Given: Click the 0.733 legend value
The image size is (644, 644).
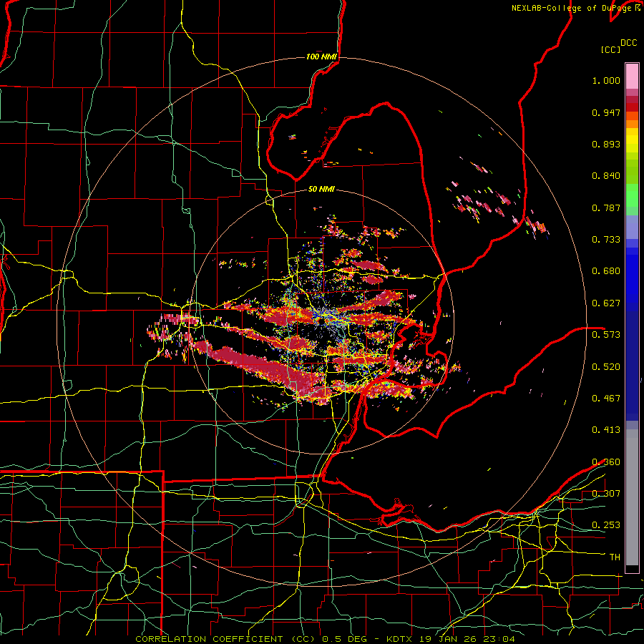Looking at the screenshot, I should pyautogui.click(x=606, y=240).
